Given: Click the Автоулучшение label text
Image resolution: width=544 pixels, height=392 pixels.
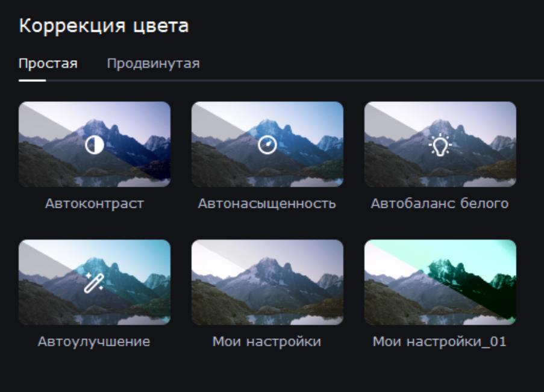Looking at the screenshot, I should tap(94, 341).
